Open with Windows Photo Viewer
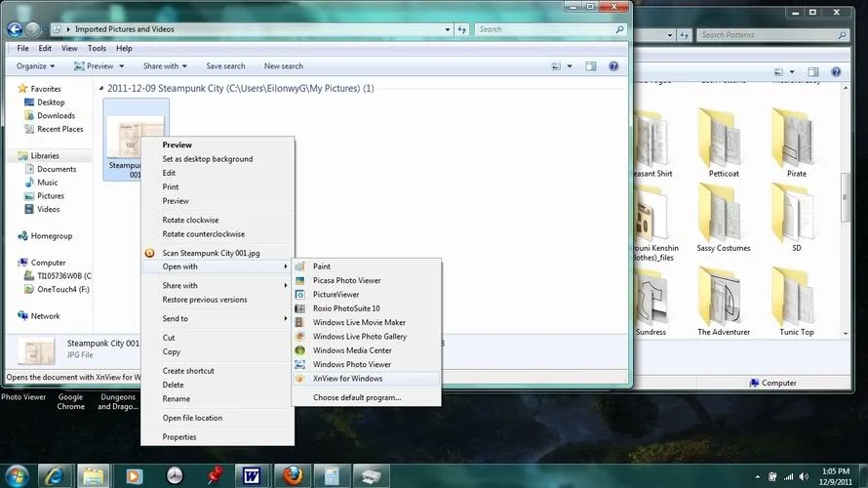The width and height of the screenshot is (868, 488). click(x=367, y=364)
